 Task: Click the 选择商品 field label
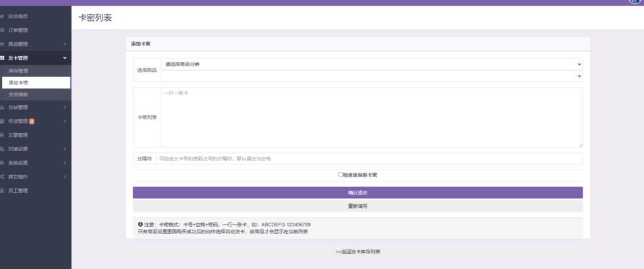[x=147, y=71]
